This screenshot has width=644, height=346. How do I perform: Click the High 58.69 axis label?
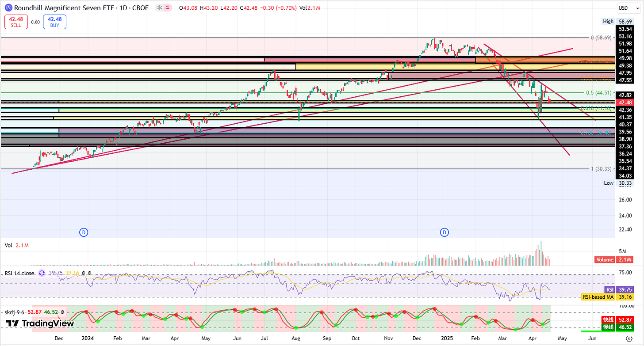618,21
